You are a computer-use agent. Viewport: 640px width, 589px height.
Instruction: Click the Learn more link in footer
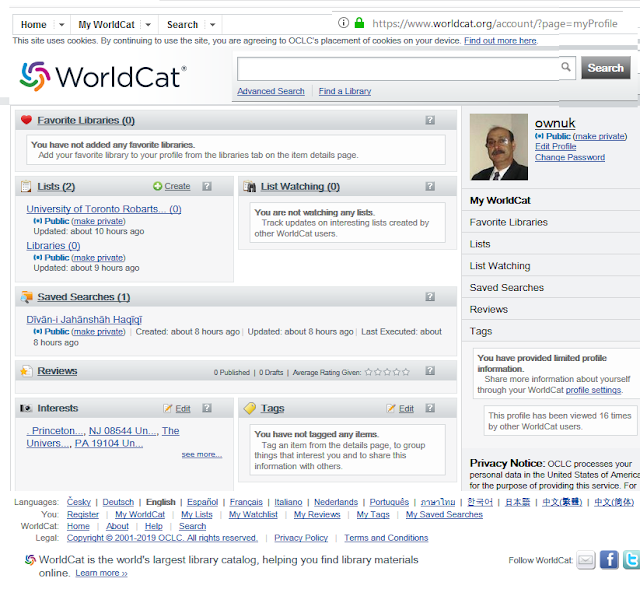101,573
